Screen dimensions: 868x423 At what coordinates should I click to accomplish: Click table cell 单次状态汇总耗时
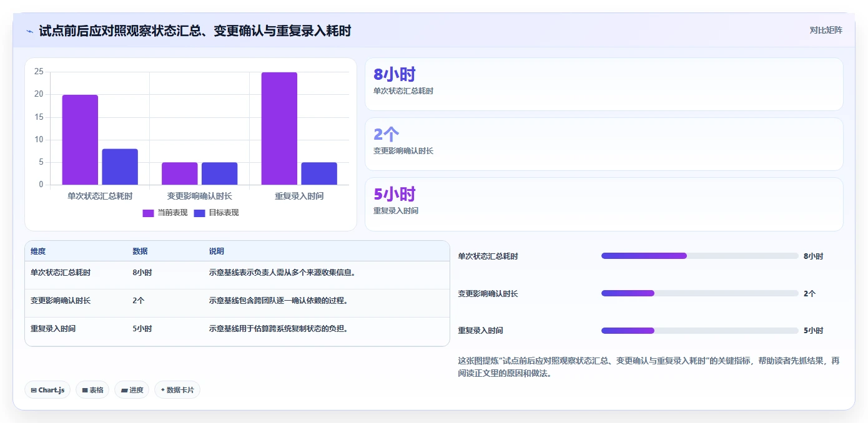coord(61,273)
